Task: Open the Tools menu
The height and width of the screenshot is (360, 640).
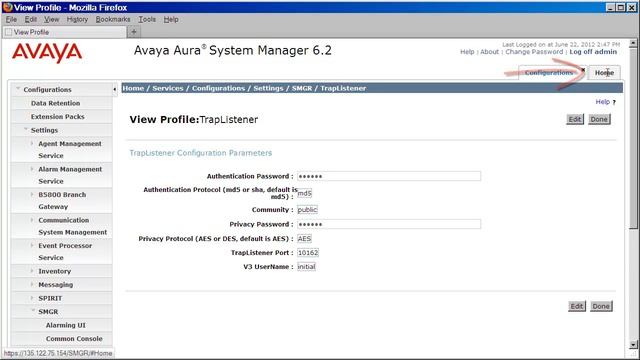Action: point(147,19)
